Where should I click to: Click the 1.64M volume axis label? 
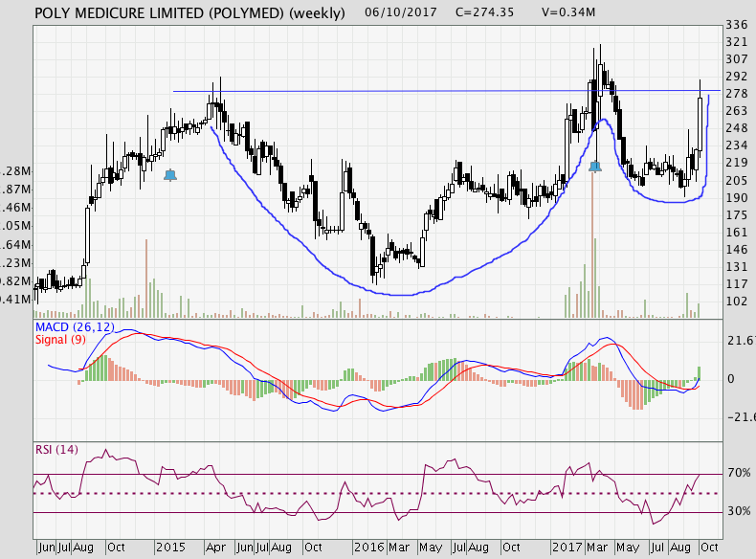(17, 244)
